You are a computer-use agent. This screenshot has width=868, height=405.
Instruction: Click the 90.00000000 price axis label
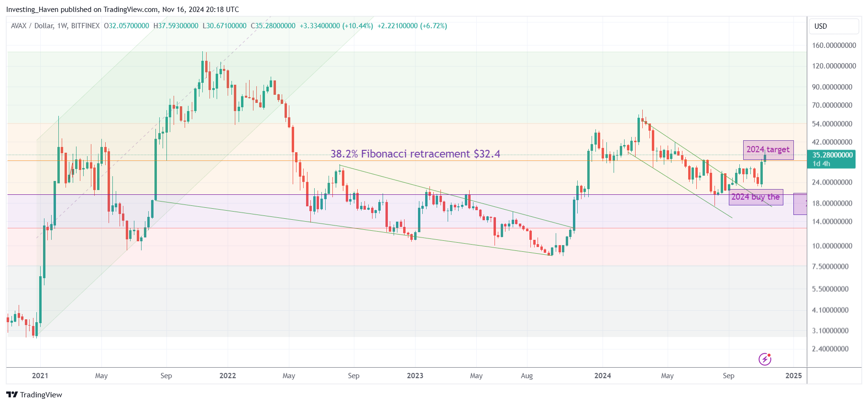point(832,87)
